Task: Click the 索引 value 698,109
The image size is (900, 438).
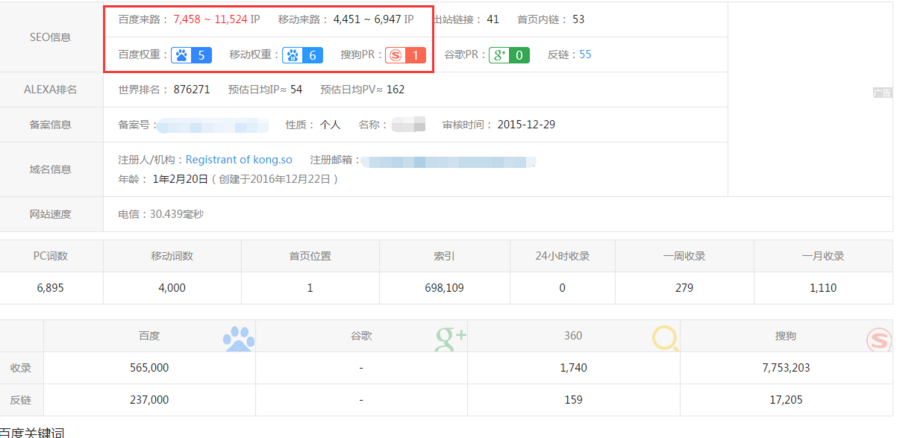Action: click(x=444, y=288)
